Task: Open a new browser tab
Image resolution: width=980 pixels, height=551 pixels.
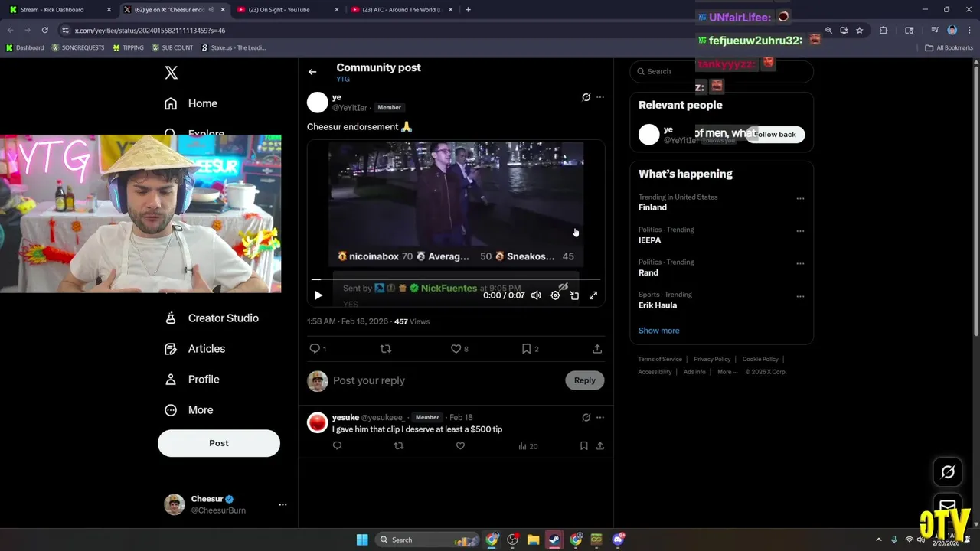Action: coord(468,10)
